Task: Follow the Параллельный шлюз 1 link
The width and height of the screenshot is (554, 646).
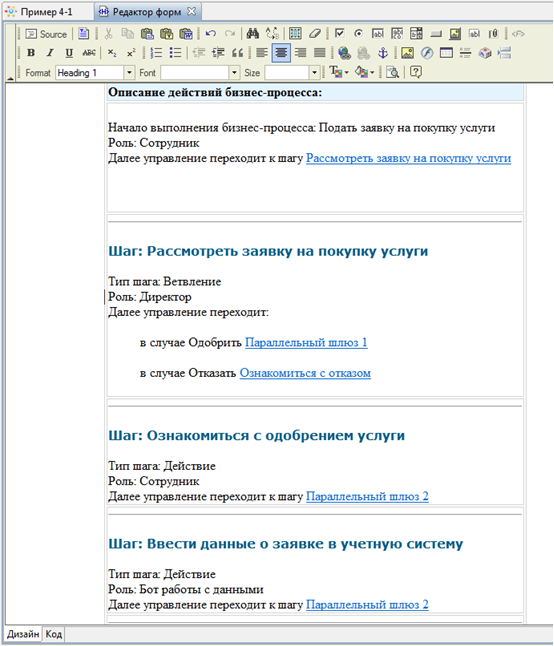Action: click(x=306, y=342)
